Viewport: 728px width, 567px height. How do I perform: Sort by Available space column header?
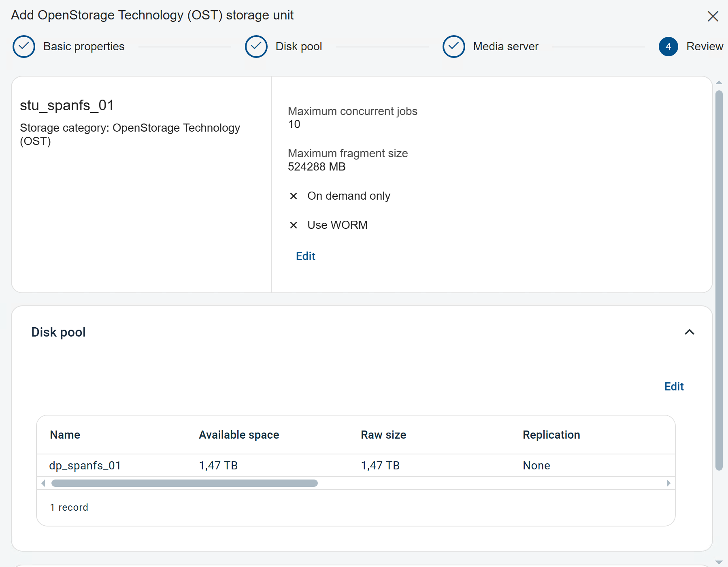click(x=239, y=435)
